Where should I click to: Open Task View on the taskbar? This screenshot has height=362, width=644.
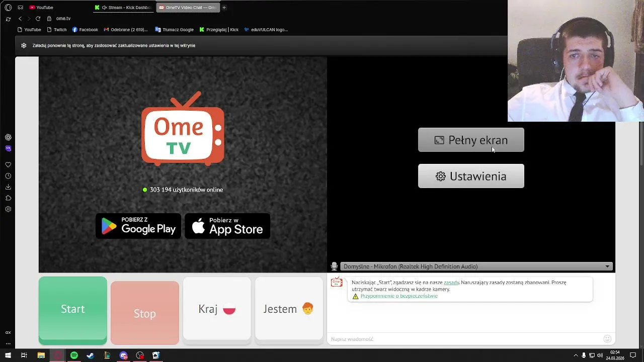pos(24,355)
